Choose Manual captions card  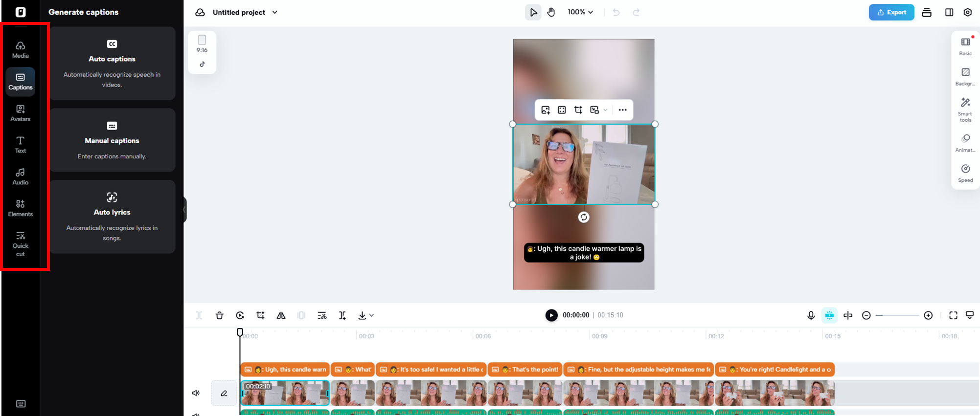coord(112,140)
